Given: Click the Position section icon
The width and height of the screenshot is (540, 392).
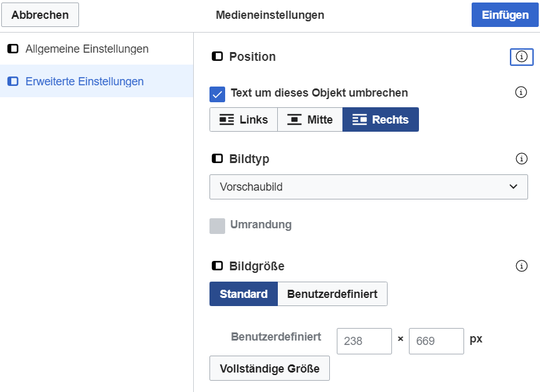Looking at the screenshot, I should [x=217, y=56].
